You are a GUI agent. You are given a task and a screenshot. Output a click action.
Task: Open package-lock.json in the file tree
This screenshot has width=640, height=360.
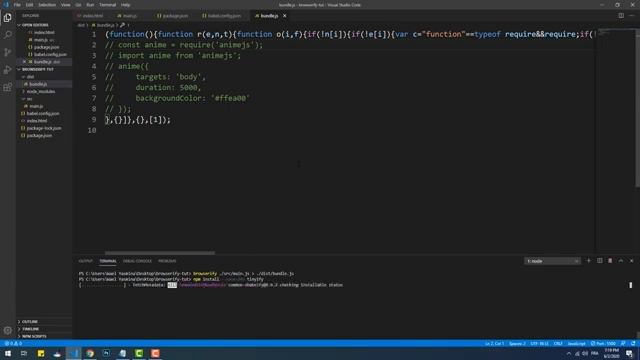tap(44, 128)
